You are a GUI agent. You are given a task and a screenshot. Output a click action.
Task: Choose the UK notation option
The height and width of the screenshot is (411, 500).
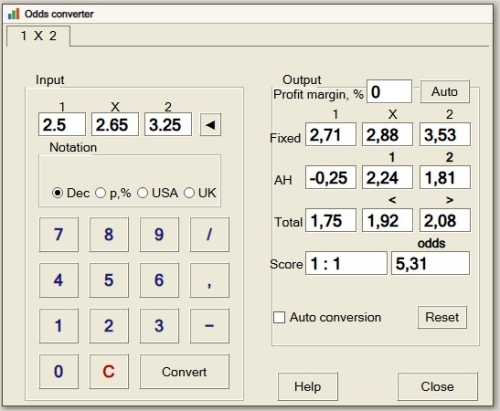click(x=189, y=193)
